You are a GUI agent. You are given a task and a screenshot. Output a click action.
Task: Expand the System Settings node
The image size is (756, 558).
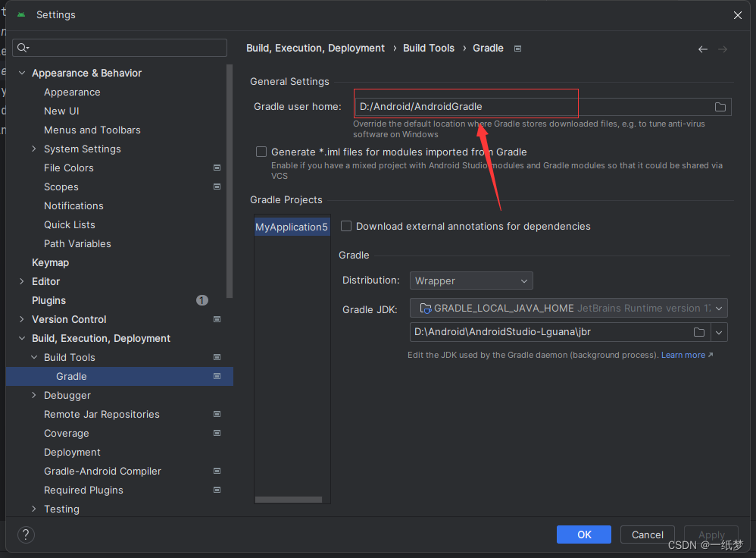[34, 149]
